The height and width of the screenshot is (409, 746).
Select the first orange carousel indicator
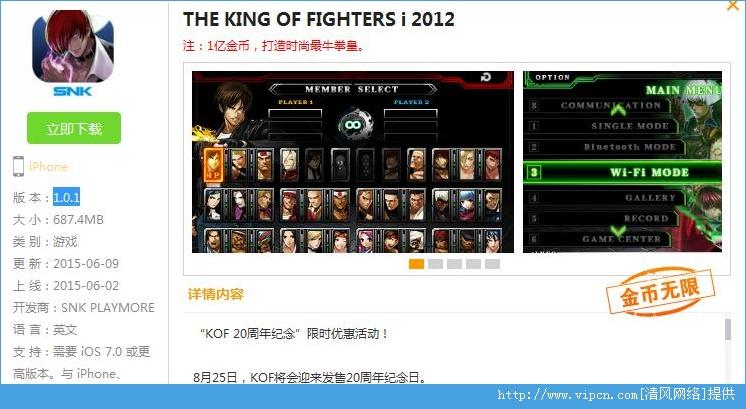[x=416, y=264]
